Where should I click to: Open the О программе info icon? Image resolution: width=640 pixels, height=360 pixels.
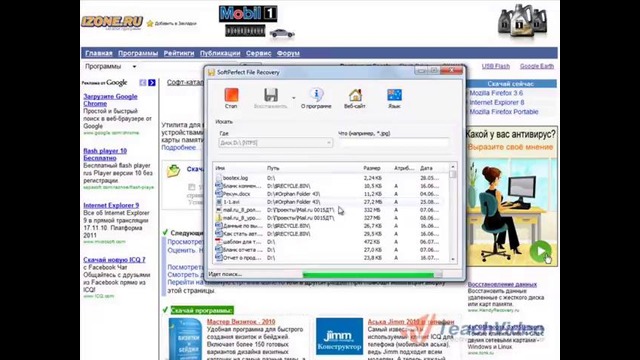point(316,95)
